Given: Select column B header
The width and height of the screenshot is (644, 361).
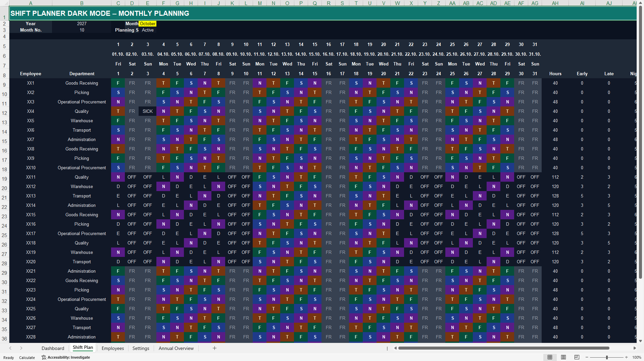Looking at the screenshot, I should [x=82, y=3].
